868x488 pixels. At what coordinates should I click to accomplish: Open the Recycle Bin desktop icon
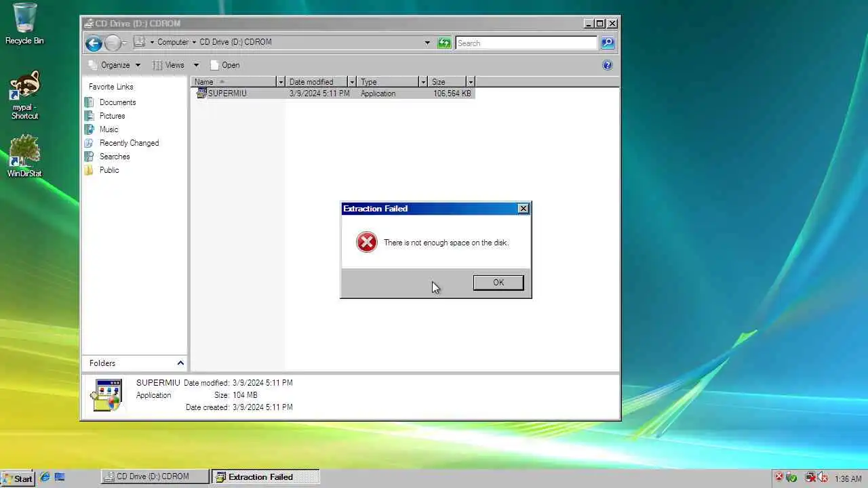pyautogui.click(x=24, y=24)
